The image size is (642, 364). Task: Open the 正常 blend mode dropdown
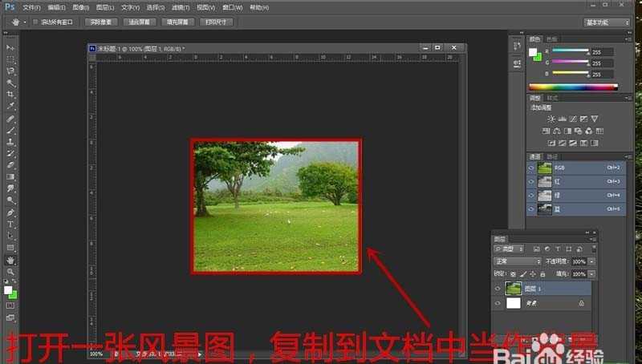click(x=517, y=261)
